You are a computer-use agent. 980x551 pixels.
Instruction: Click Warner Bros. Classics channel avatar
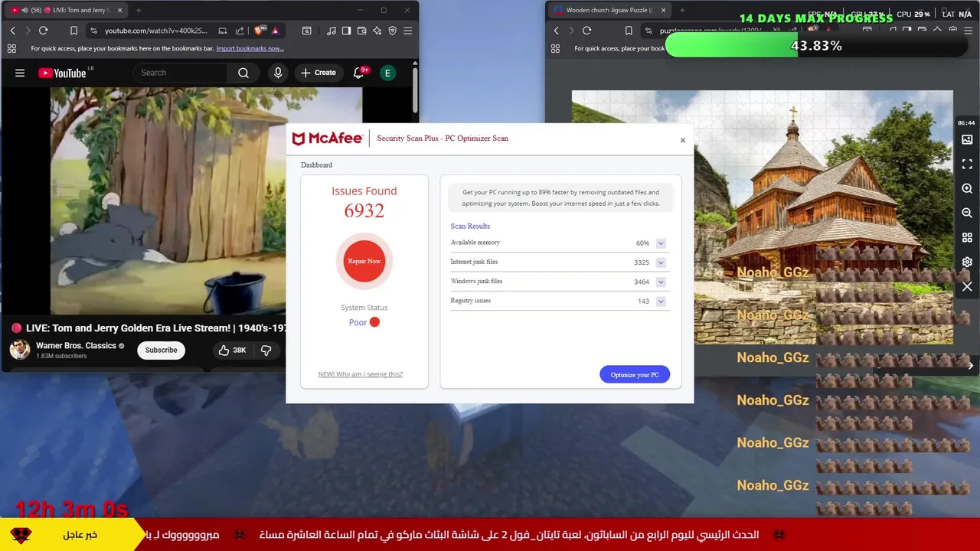pyautogui.click(x=20, y=350)
